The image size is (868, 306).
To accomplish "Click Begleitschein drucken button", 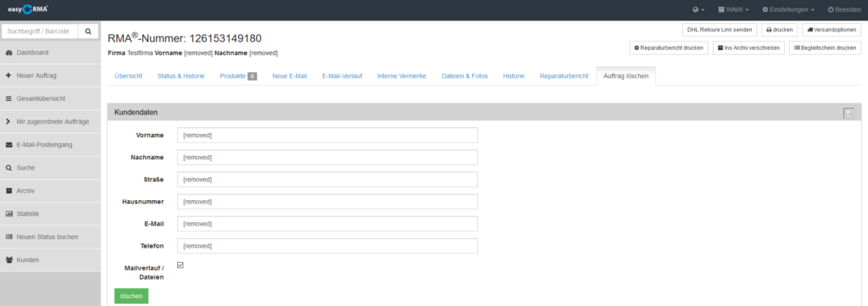I will pyautogui.click(x=825, y=48).
